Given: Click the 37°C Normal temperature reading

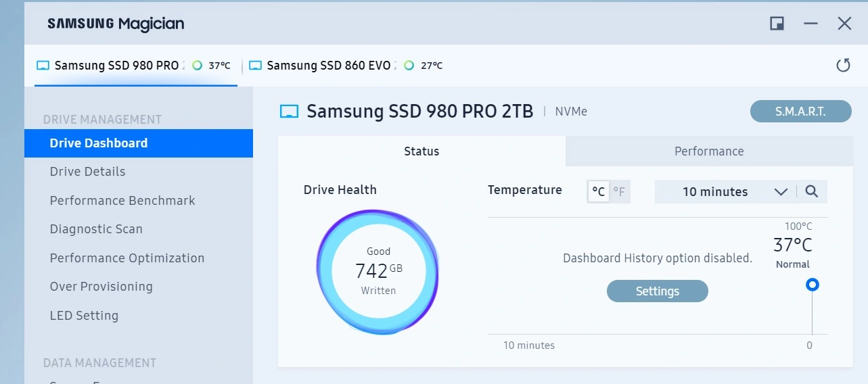Looking at the screenshot, I should point(793,253).
